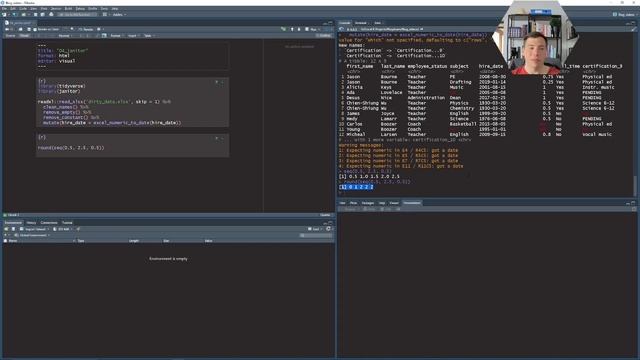Open the project menu at top right
Screen dimensions: 640x360
[625, 15]
